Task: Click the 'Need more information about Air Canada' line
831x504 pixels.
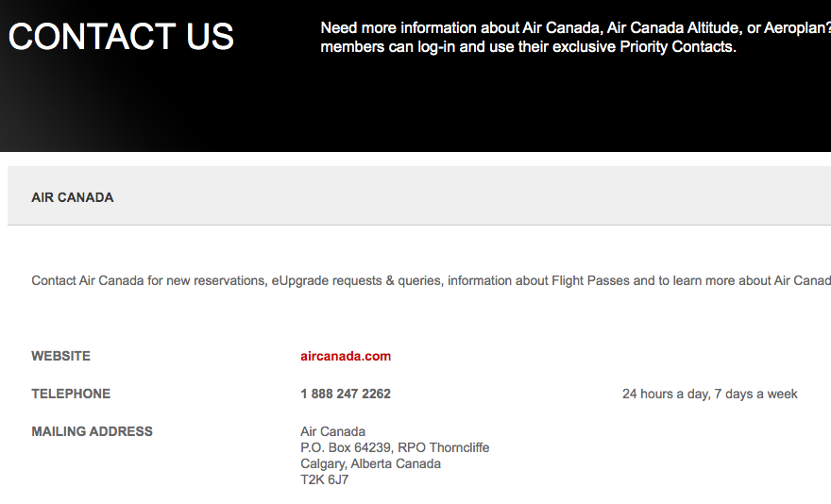Action: pos(575,27)
